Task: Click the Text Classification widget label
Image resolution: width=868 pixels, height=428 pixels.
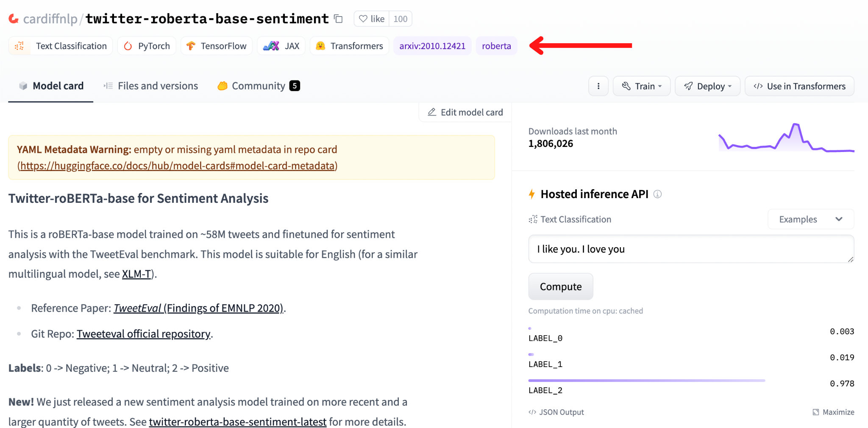Action: (570, 219)
